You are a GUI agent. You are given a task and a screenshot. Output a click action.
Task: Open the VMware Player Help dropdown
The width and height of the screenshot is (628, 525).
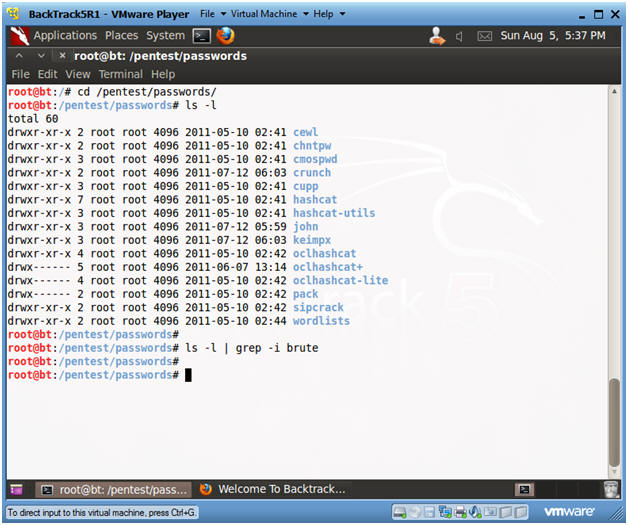pos(329,14)
